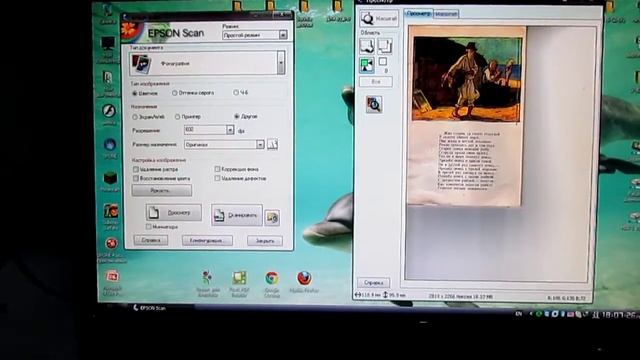Click the Масштаб zoom button in preview window
640x360 pixels.
pos(379,18)
